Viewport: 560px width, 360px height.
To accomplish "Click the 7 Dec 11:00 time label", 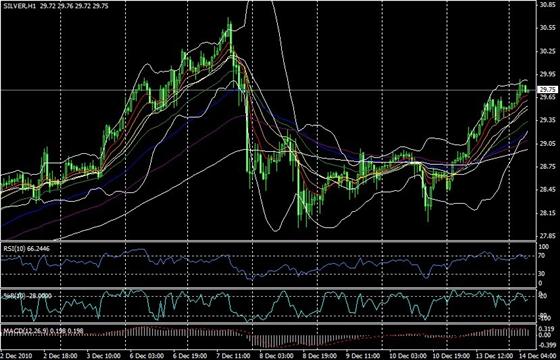I will tap(233, 356).
